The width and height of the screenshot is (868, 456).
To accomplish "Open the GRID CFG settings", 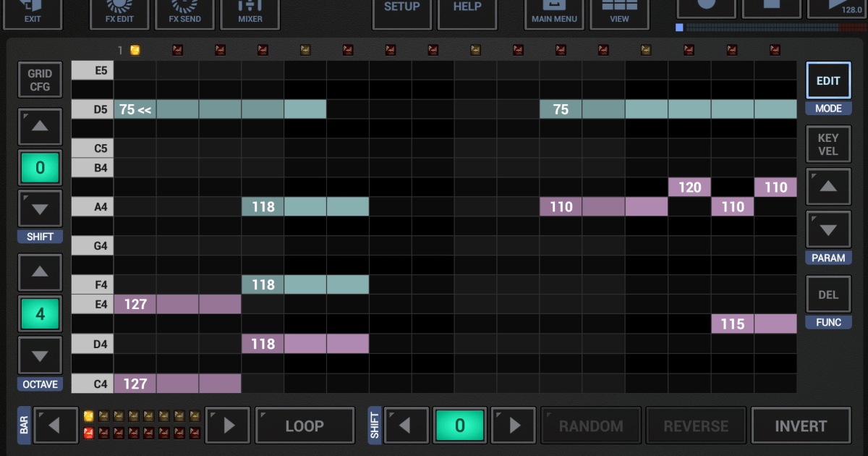I will click(40, 80).
